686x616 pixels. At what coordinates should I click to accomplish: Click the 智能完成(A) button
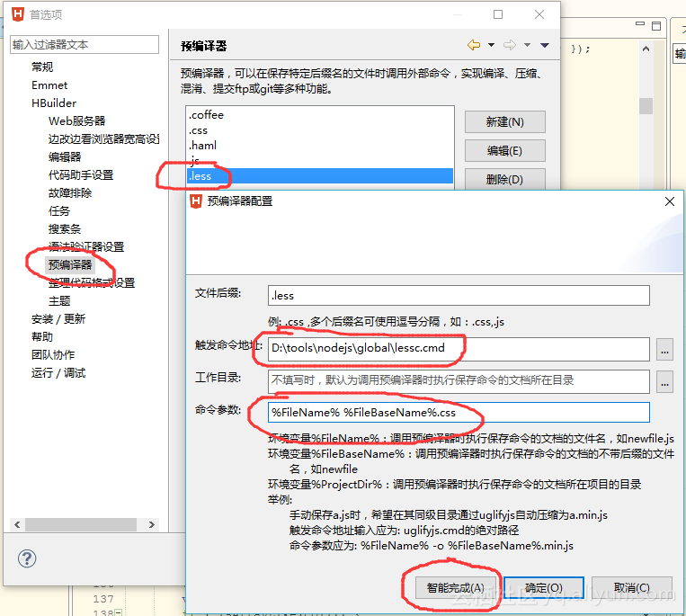click(456, 587)
